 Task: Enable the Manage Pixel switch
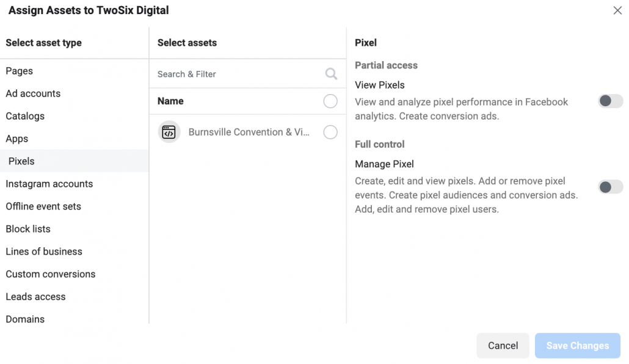pyautogui.click(x=610, y=187)
